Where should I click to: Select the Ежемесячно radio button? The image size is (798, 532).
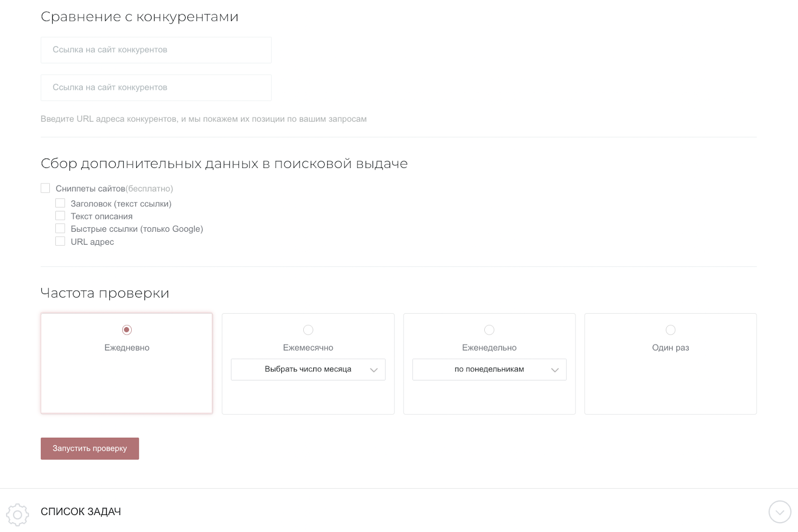pos(308,330)
